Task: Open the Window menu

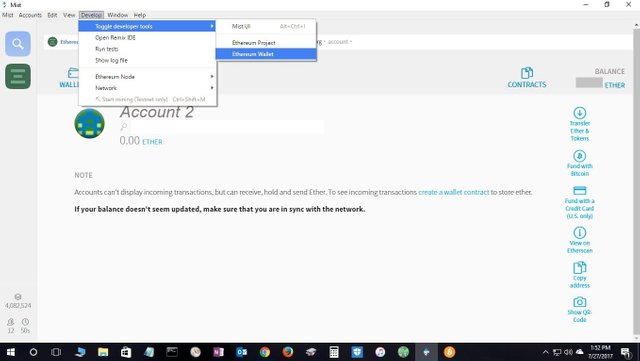Action: (x=118, y=15)
